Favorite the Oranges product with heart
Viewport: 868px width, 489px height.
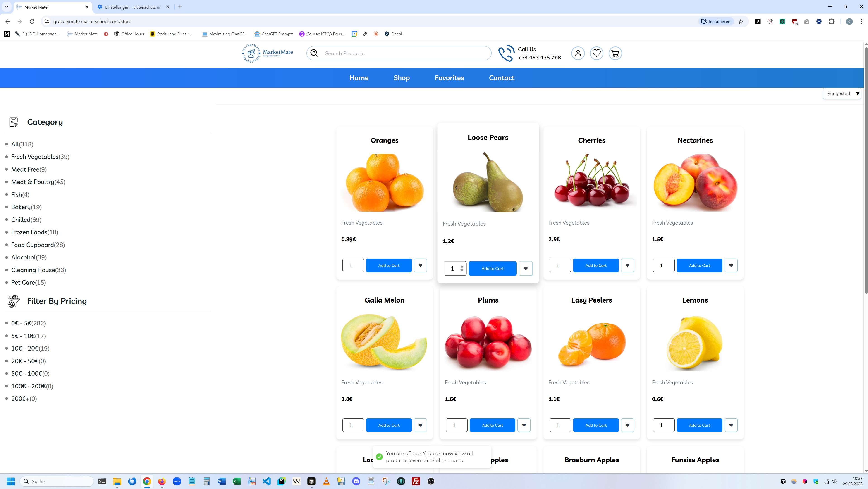click(x=420, y=265)
